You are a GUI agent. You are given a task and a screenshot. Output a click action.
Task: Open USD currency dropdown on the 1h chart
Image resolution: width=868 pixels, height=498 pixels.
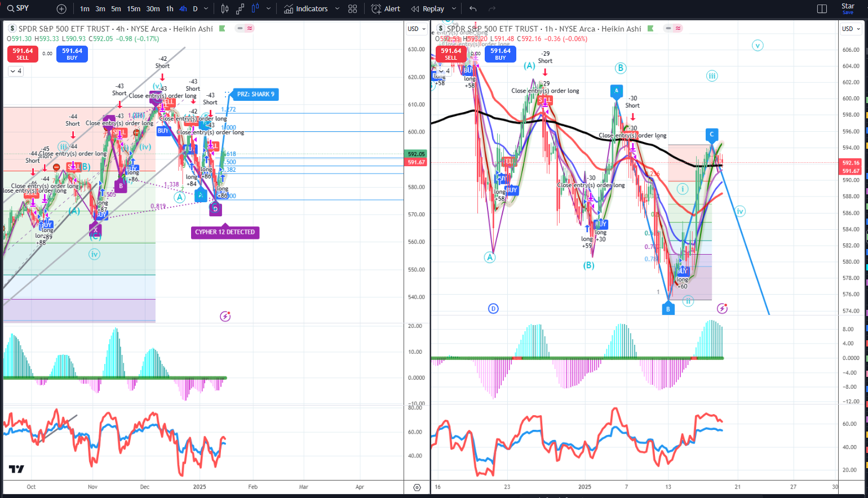(851, 29)
